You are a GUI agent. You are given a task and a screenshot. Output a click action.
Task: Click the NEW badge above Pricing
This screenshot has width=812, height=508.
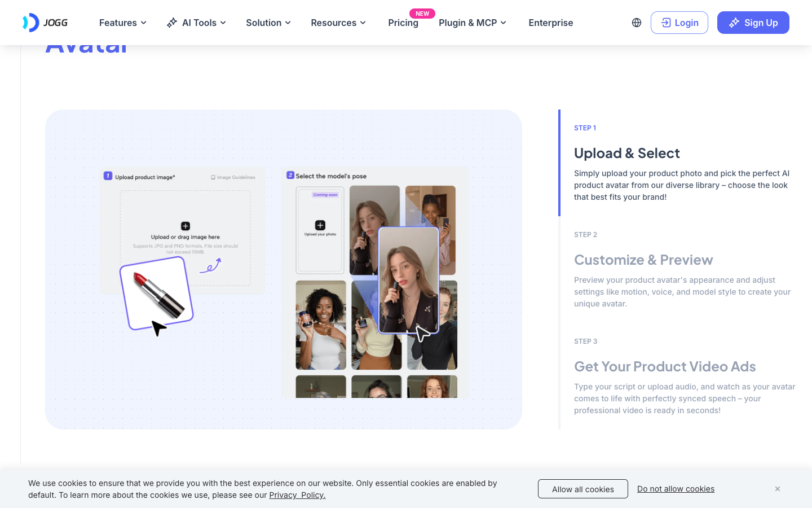[422, 14]
